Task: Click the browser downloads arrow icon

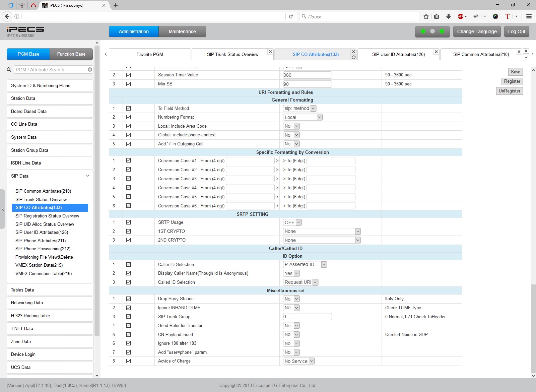Action: coord(449,16)
